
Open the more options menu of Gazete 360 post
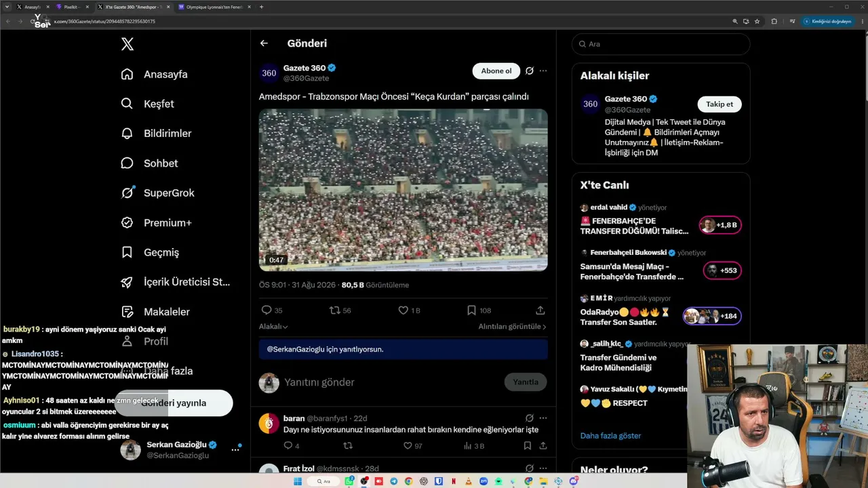[542, 70]
